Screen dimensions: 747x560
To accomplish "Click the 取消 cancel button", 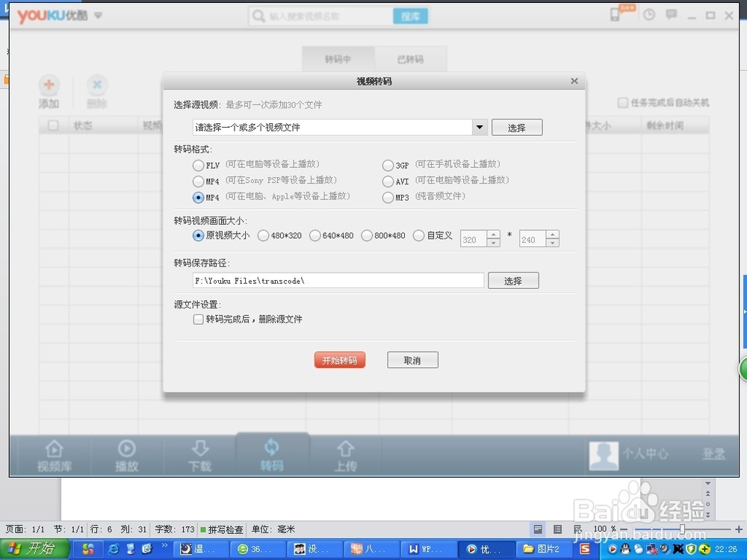I will [x=412, y=360].
